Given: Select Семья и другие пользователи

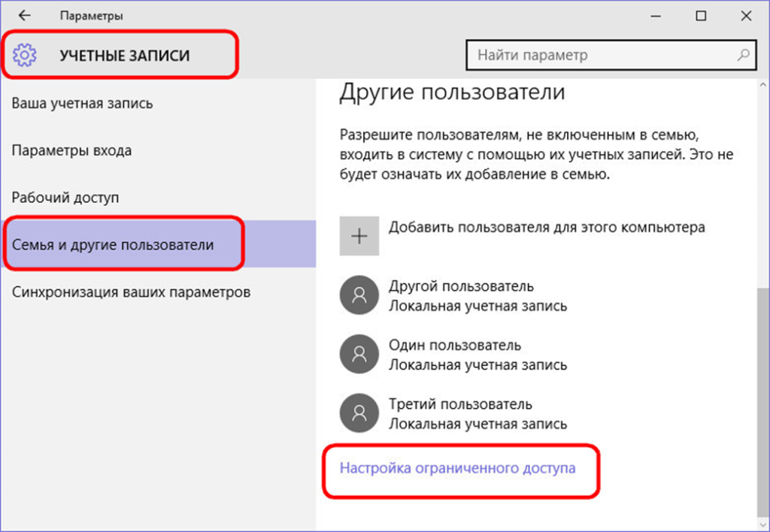Looking at the screenshot, I should (x=158, y=244).
